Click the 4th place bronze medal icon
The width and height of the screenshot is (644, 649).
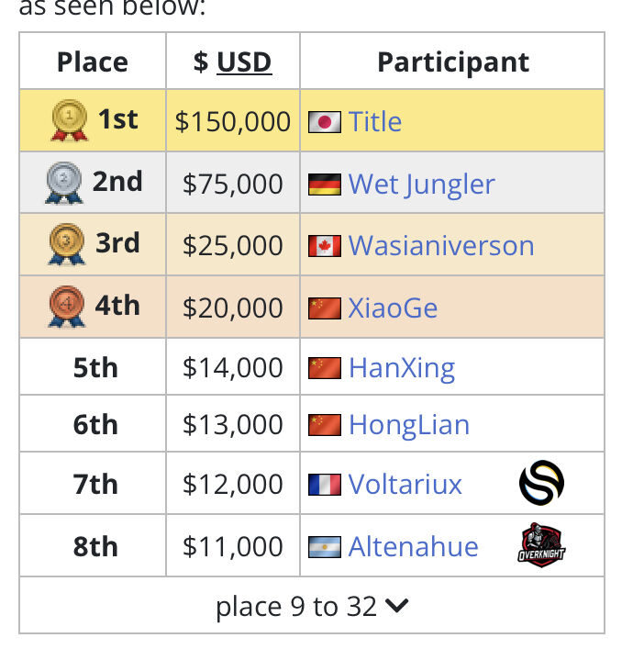click(67, 307)
